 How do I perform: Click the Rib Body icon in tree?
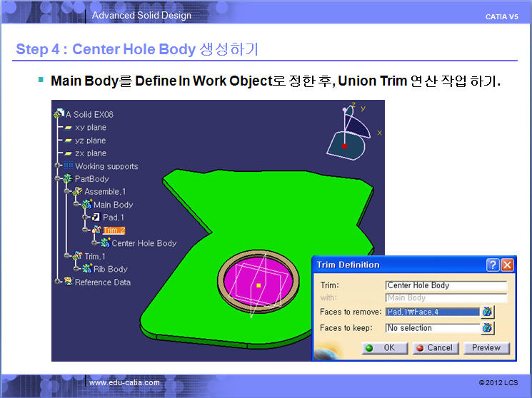click(87, 269)
